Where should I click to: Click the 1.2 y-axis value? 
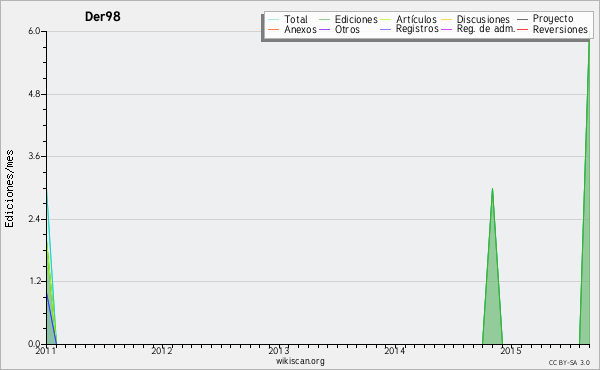pos(34,281)
